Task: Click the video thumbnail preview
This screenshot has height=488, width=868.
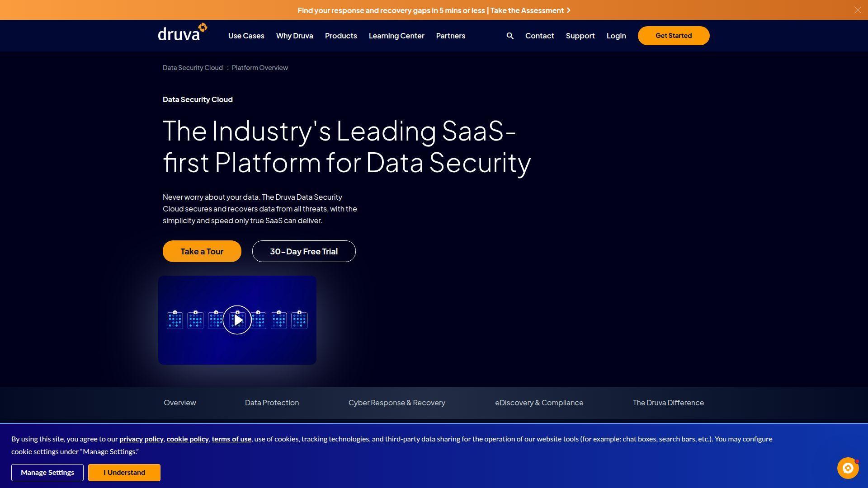Action: point(237,320)
